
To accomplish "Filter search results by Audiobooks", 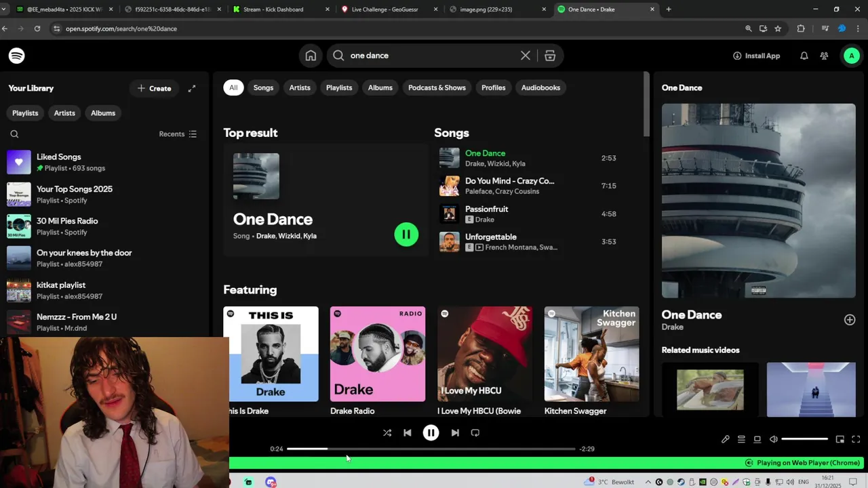I will coord(540,87).
